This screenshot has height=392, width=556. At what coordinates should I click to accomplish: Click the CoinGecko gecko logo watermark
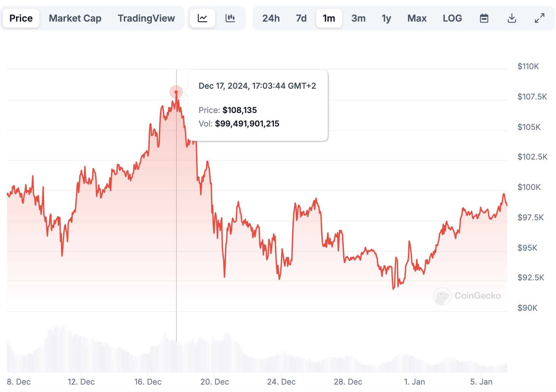click(x=442, y=296)
